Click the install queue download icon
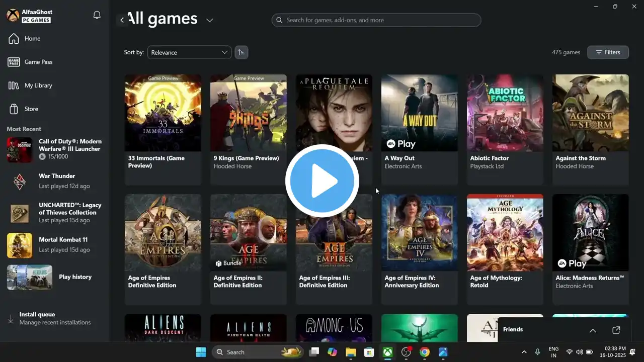This screenshot has width=644, height=362. coord(11,319)
